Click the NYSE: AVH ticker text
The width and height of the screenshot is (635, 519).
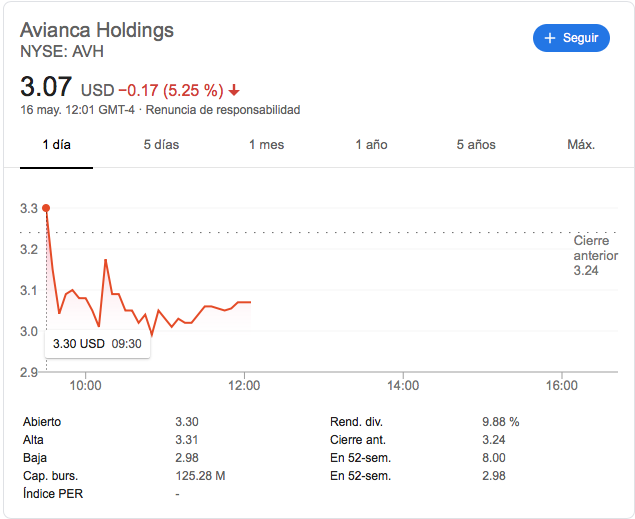coord(62,51)
